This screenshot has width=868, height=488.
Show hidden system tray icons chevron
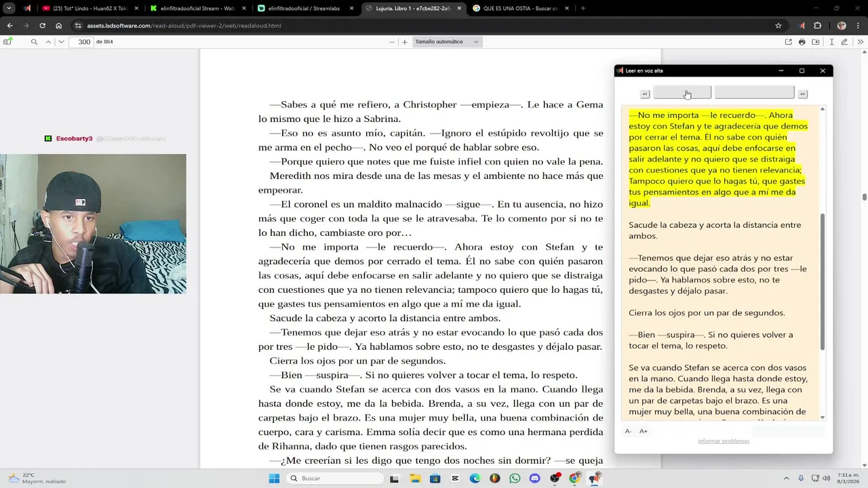click(787, 479)
